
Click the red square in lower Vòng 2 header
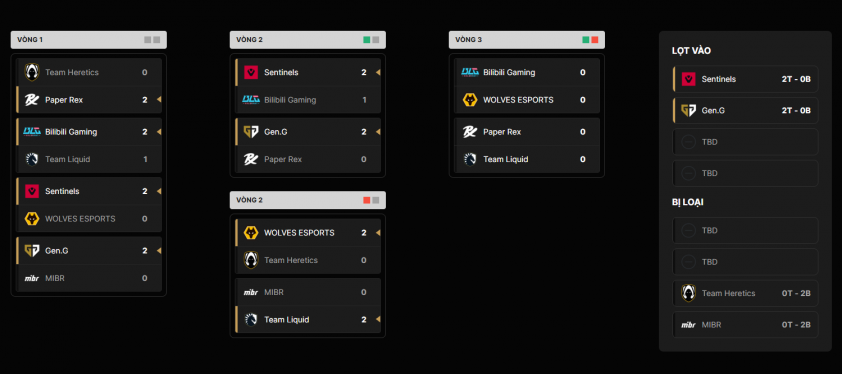(x=367, y=200)
